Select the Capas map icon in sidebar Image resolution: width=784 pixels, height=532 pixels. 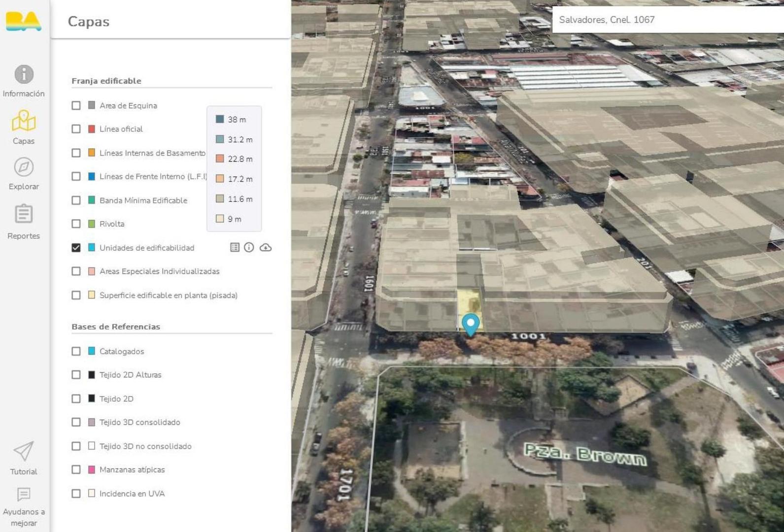(x=24, y=121)
